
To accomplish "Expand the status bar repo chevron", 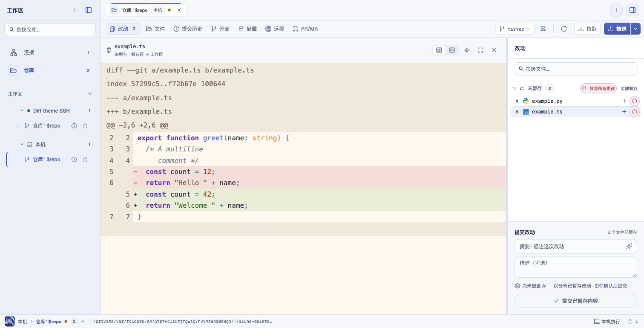I will tap(83, 322).
